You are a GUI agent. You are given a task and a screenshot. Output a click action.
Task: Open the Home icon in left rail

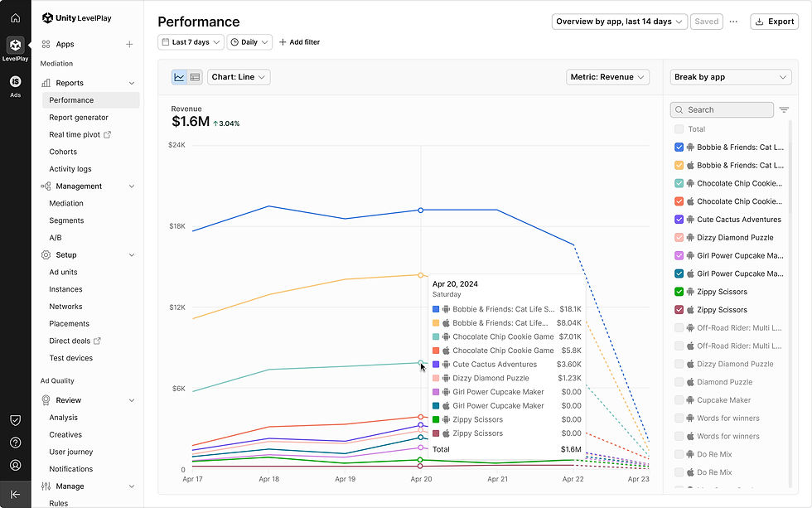click(16, 18)
